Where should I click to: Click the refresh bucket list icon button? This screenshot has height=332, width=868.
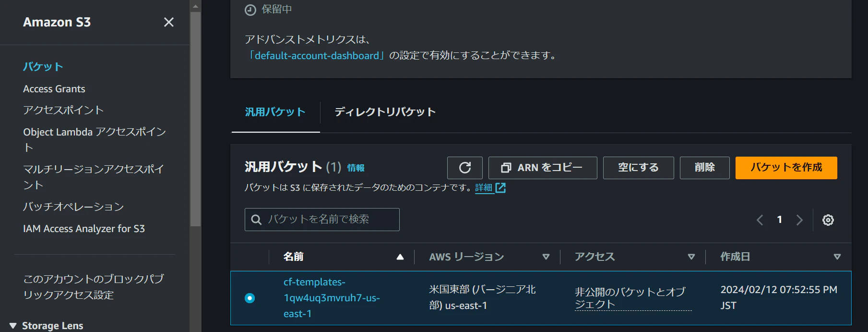[465, 168]
